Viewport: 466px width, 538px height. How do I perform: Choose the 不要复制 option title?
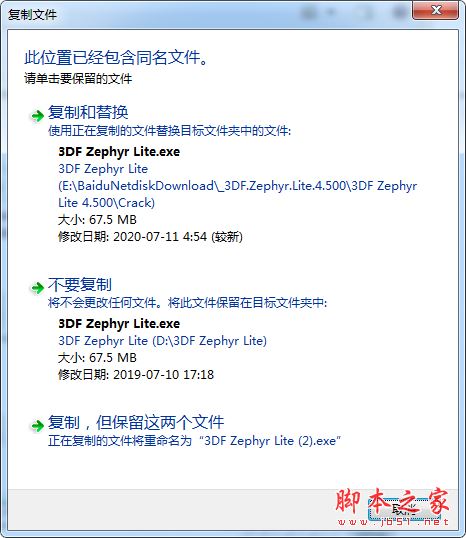[80, 284]
